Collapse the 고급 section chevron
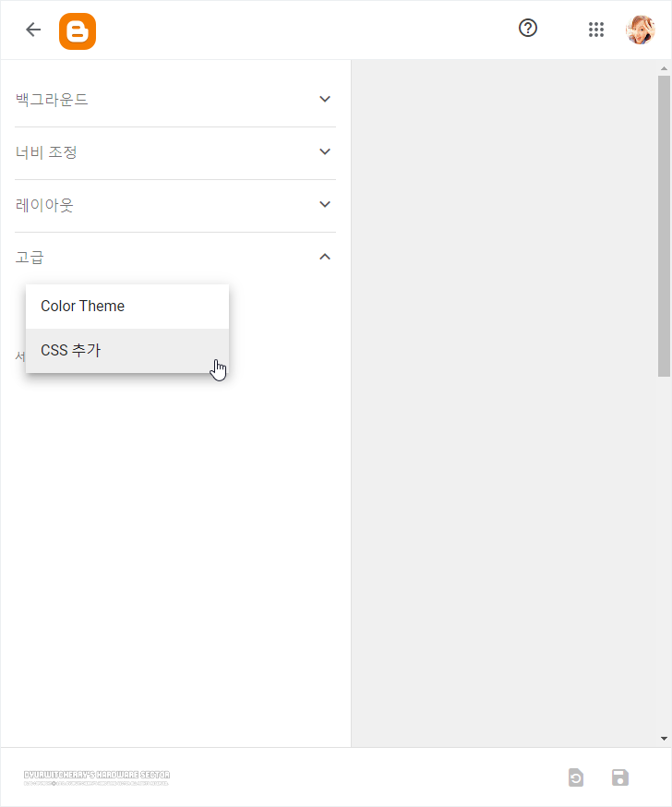672x807 pixels. tap(325, 257)
